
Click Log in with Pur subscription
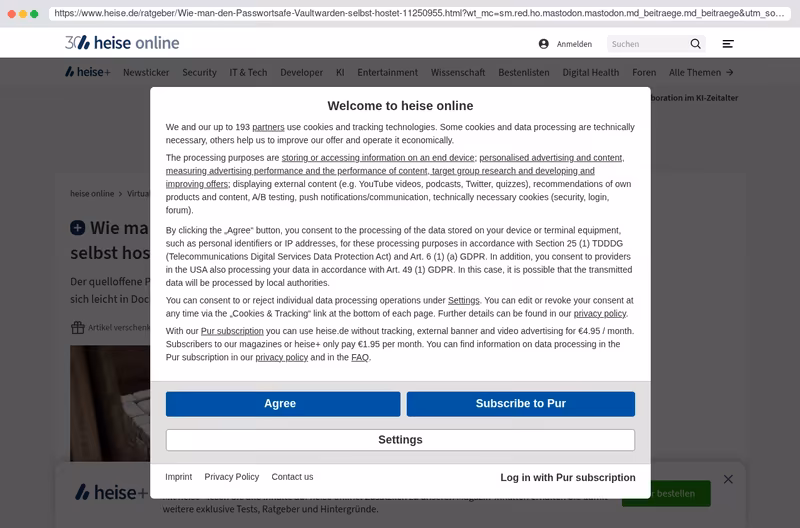coord(568,477)
